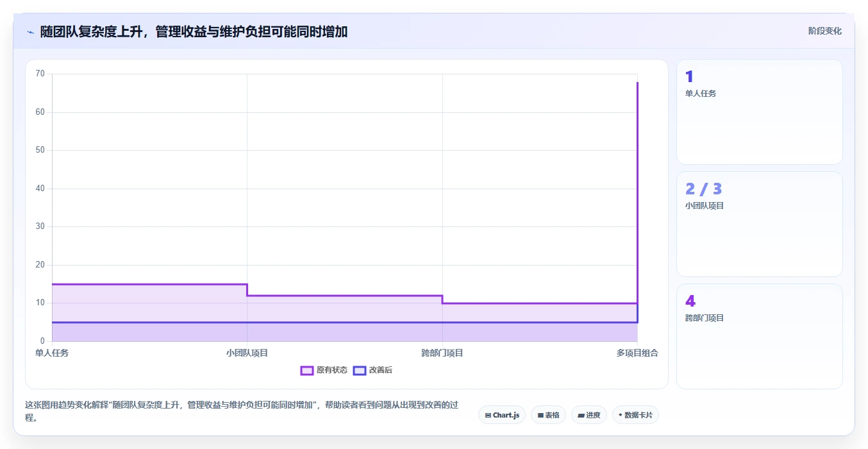Click the 进度 tag chip

click(x=588, y=415)
